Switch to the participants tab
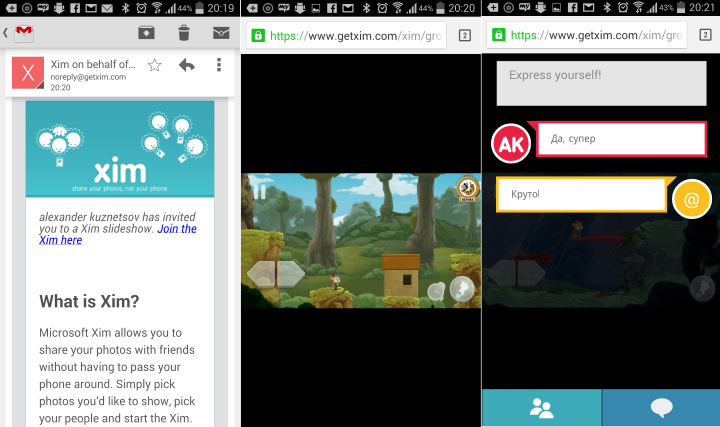This screenshot has width=720, height=427. click(542, 408)
